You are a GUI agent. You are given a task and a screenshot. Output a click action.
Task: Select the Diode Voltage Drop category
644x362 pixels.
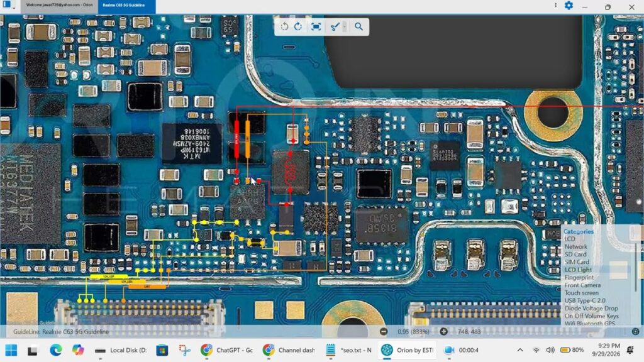591,308
